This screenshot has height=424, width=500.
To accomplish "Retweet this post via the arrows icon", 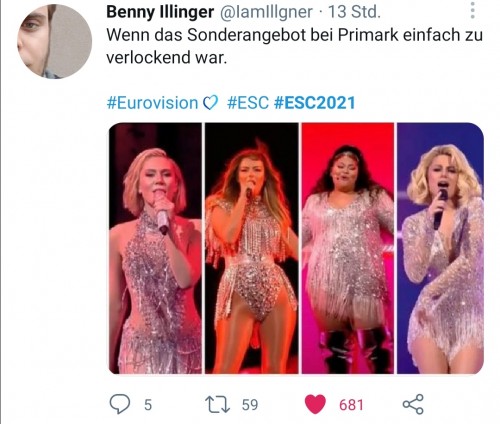I will (x=217, y=404).
